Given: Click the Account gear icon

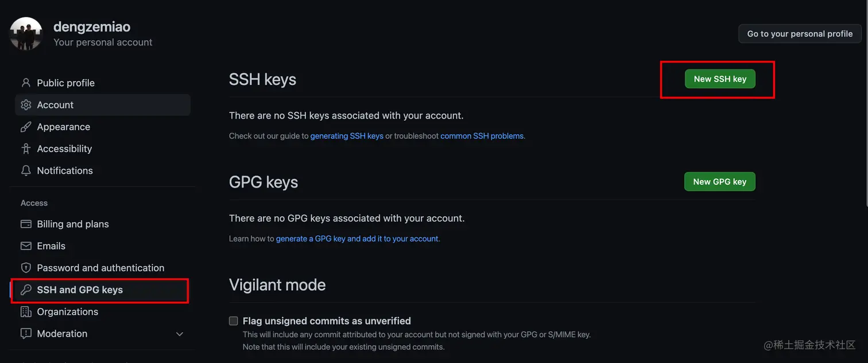Looking at the screenshot, I should [26, 105].
